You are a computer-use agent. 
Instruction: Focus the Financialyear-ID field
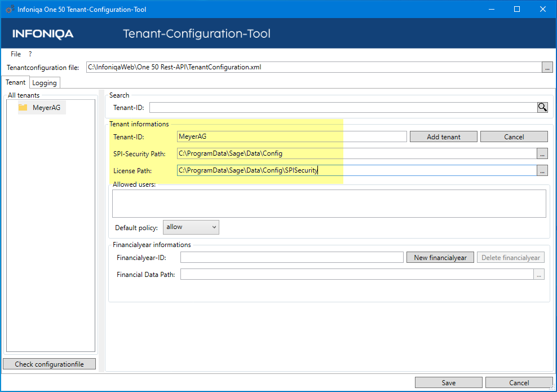(291, 257)
